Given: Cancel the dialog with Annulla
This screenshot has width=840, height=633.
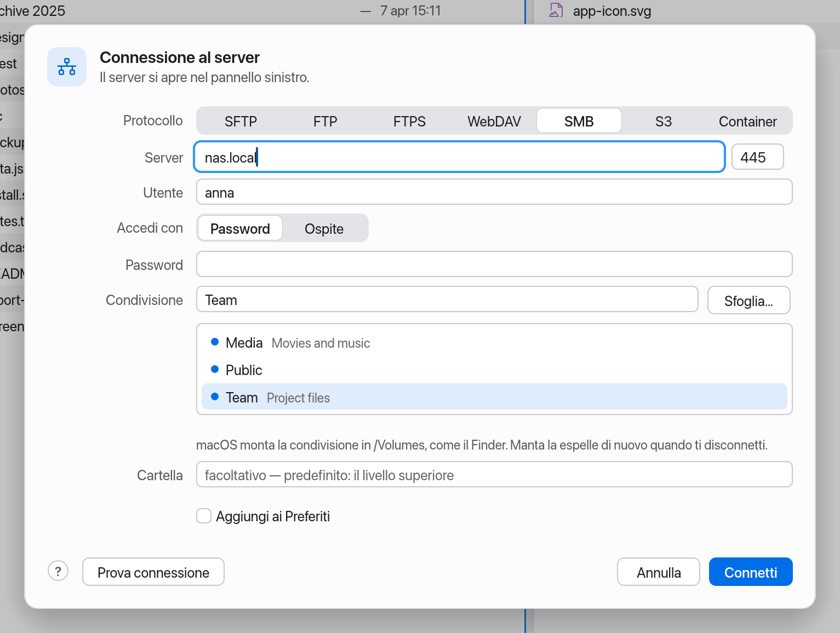Looking at the screenshot, I should tap(659, 572).
